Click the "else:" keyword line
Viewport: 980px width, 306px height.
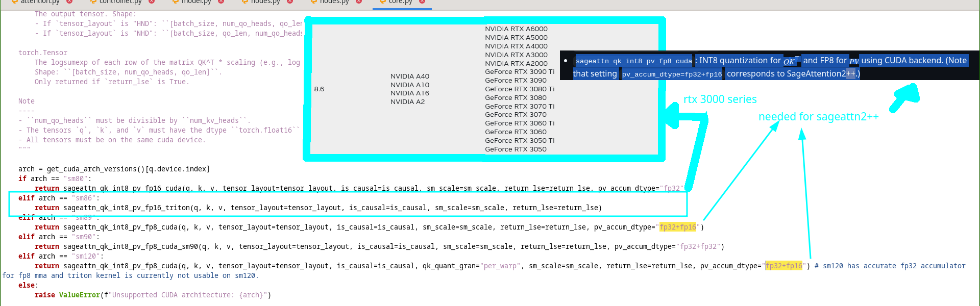tap(29, 286)
